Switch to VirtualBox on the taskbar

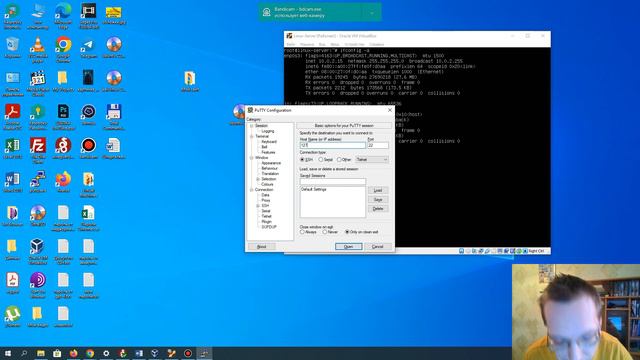[155, 353]
